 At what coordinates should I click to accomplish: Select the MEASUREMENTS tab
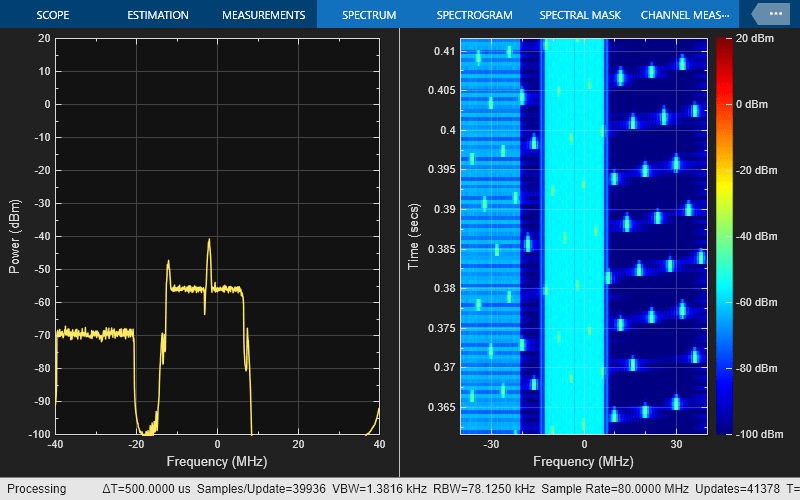coord(263,15)
